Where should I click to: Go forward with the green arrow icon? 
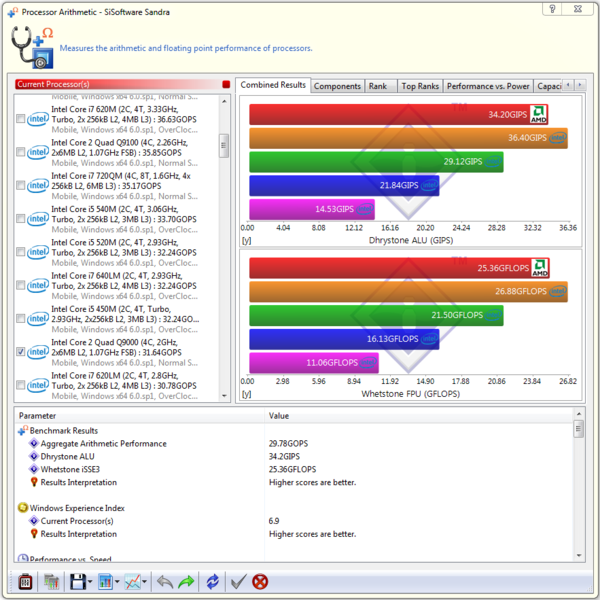point(186,582)
